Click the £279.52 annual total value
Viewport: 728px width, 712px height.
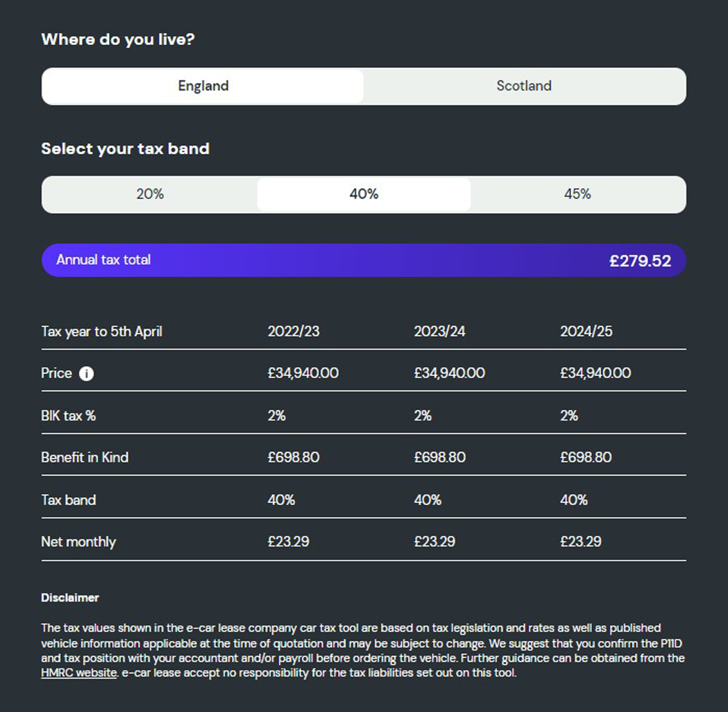(640, 261)
